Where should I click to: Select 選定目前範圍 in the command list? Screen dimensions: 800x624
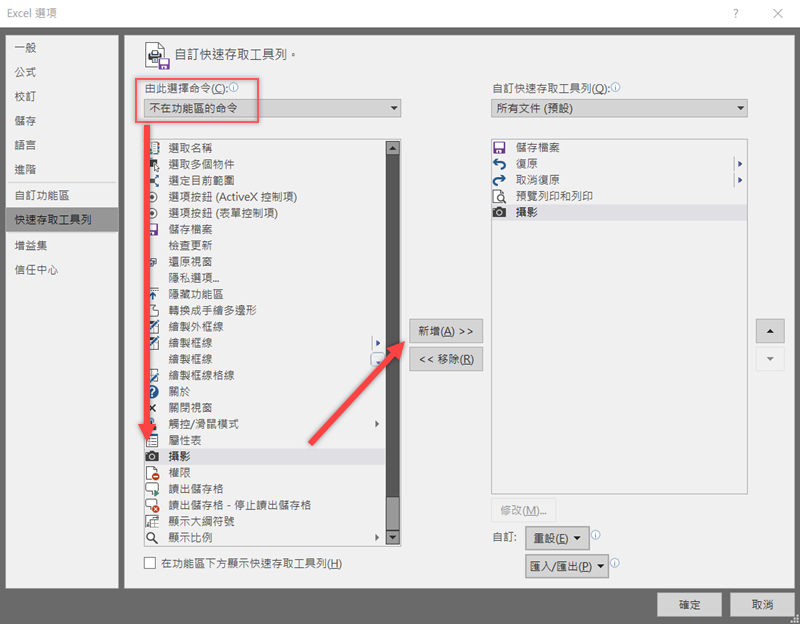[x=265, y=181]
